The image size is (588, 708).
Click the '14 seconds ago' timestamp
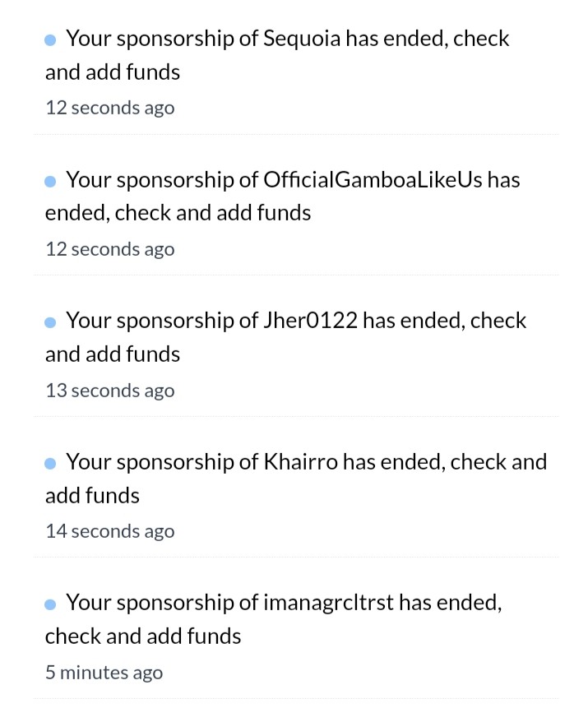point(110,531)
